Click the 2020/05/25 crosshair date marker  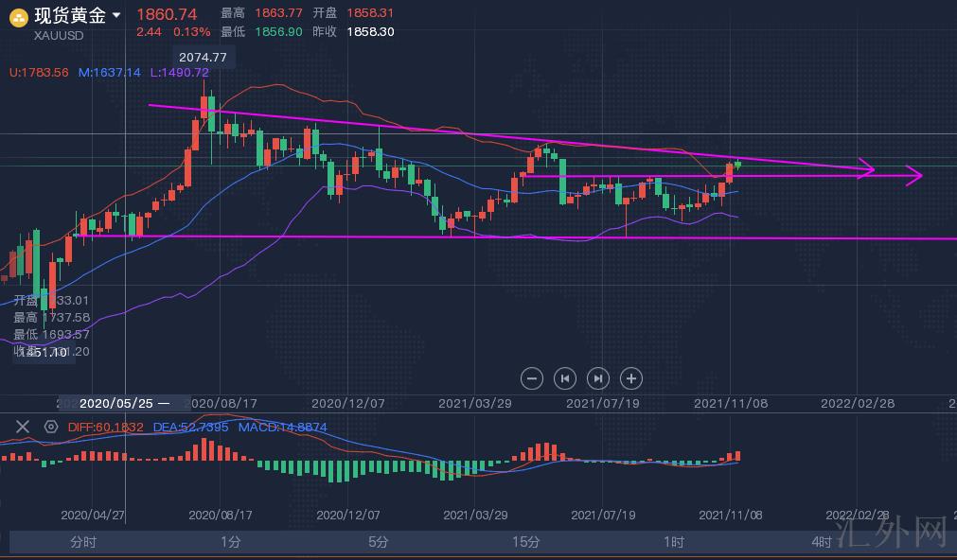pos(125,403)
